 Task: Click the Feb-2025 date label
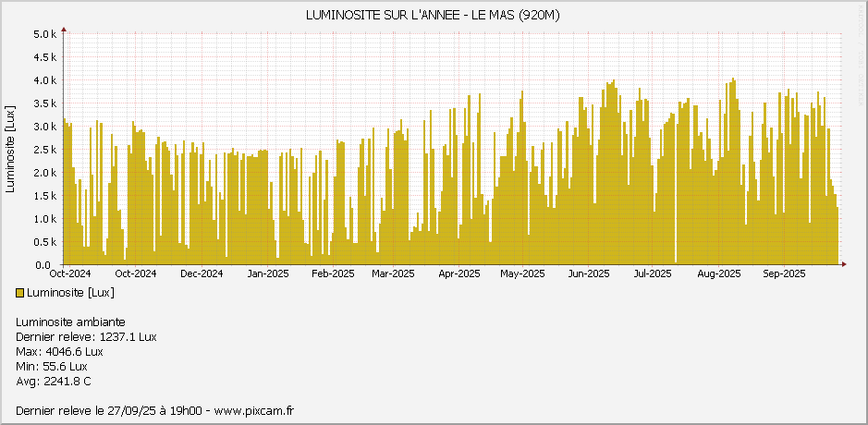[332, 273]
